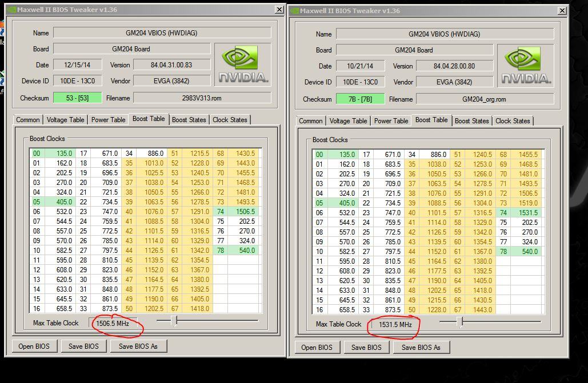
Task: Click Max Table Clock slider in left window
Action: click(x=207, y=321)
